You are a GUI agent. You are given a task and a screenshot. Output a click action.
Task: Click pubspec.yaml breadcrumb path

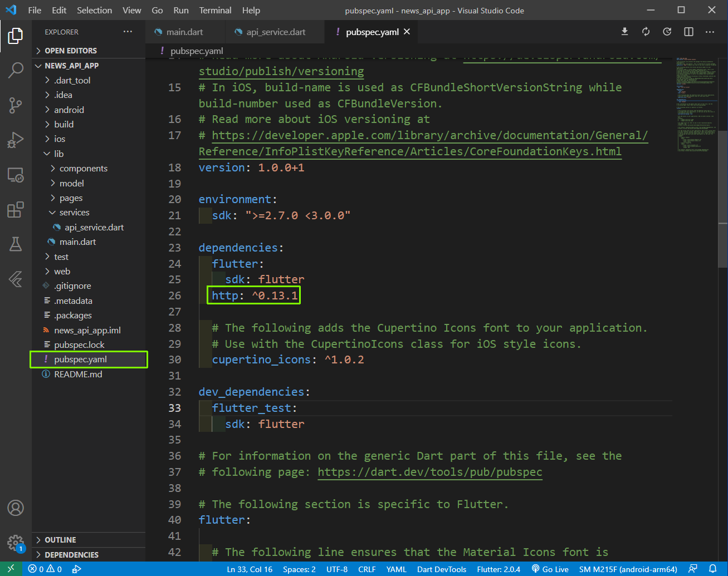click(x=197, y=51)
